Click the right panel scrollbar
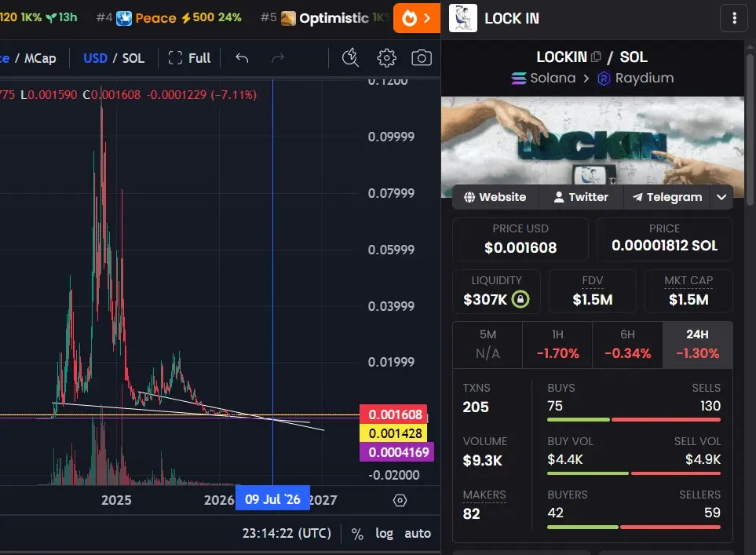Image resolution: width=756 pixels, height=555 pixels. point(750,128)
